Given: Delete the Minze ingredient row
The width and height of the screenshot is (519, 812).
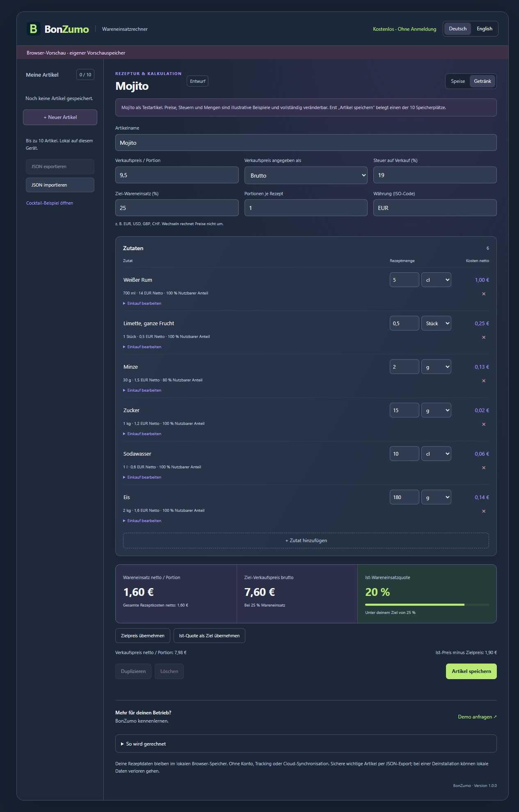Looking at the screenshot, I should tap(484, 381).
